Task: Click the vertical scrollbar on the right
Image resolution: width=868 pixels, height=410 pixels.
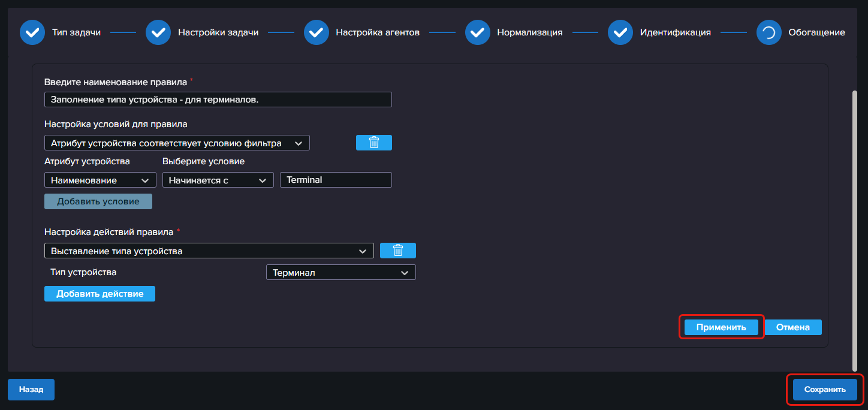Action: 854,231
